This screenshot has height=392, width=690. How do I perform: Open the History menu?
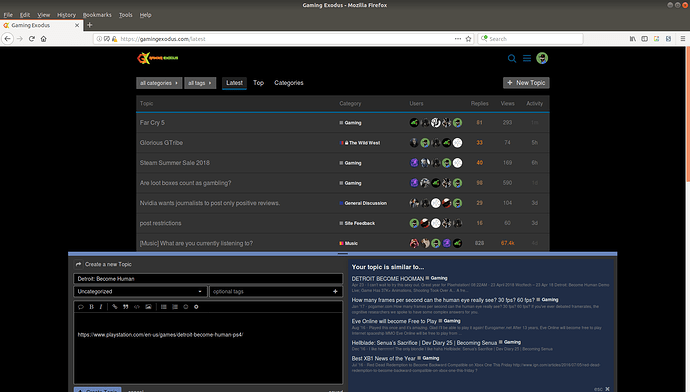pyautogui.click(x=66, y=15)
